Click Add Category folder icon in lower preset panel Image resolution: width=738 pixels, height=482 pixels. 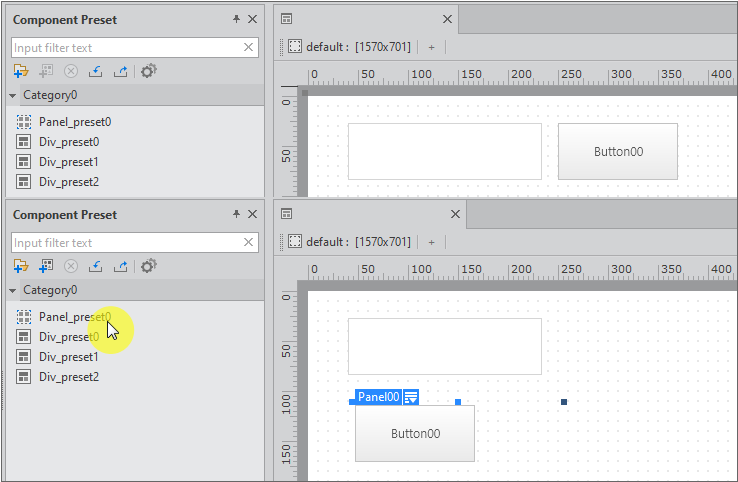[20, 266]
